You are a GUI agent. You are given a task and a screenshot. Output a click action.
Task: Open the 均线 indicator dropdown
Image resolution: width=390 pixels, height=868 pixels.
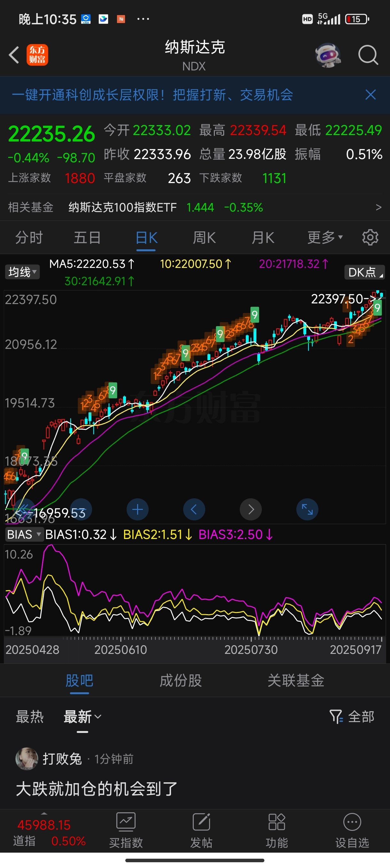coord(22,272)
